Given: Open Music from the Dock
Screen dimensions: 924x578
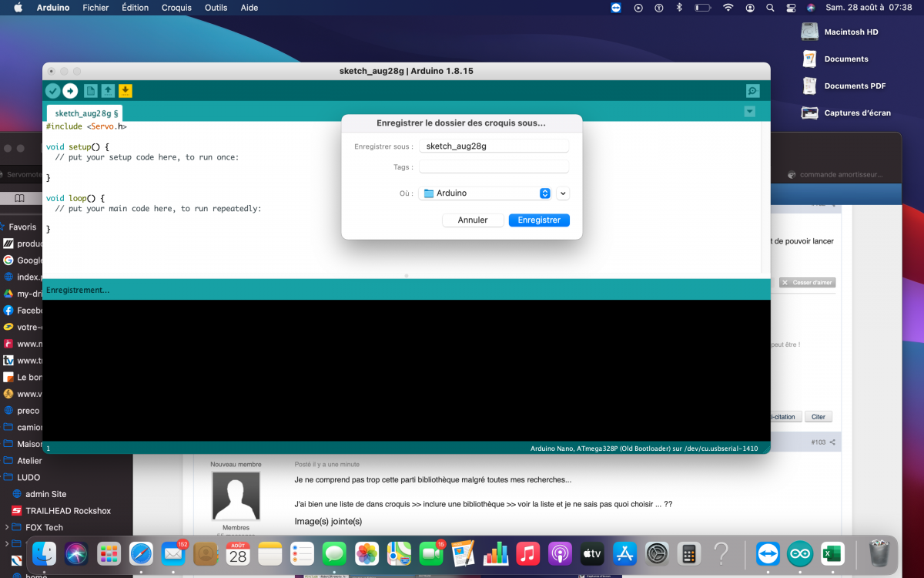Looking at the screenshot, I should pos(527,553).
